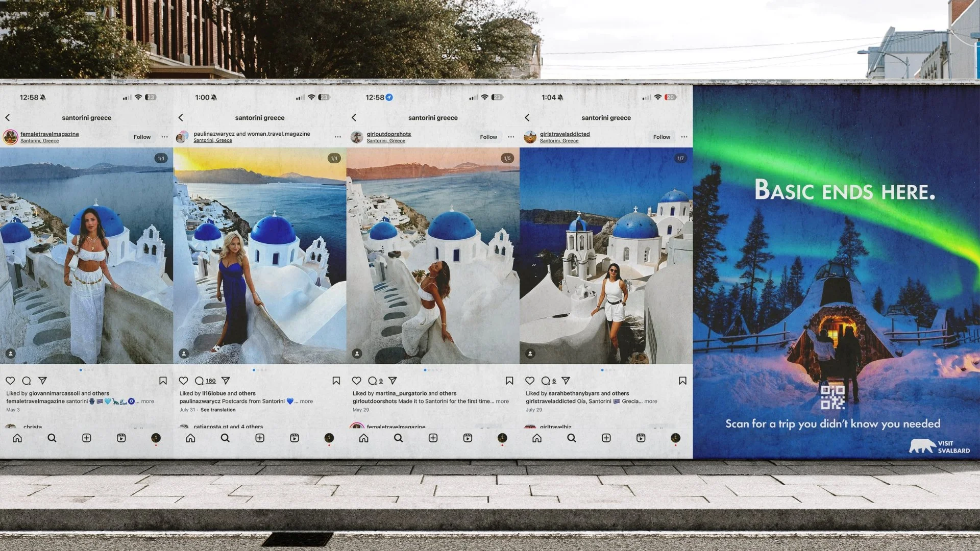980x551 pixels.
Task: Go back from third santorini greece screen
Action: pyautogui.click(x=354, y=117)
